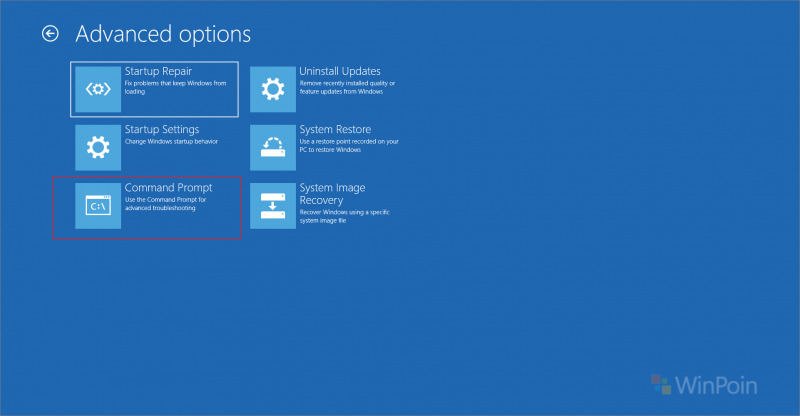Choose Uninstall Updates title text
Viewport: 800px width, 416px height.
[x=340, y=71]
